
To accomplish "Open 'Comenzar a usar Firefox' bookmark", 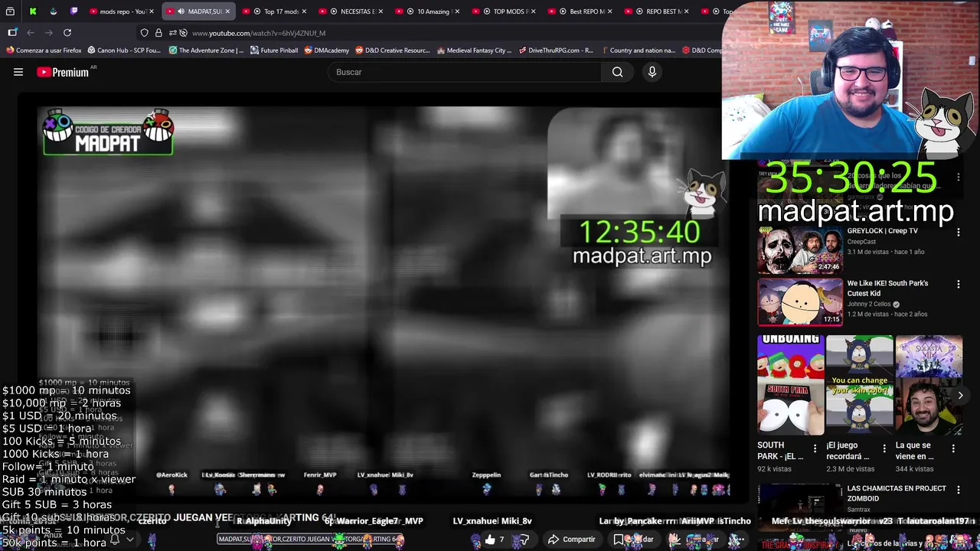I will coord(44,51).
